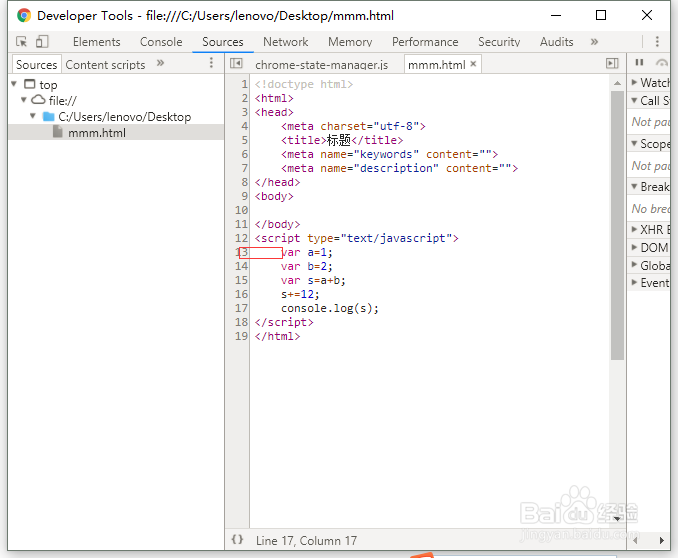Screen dimensions: 678x558
Task: Click the meta charset utf-8 line
Action: (353, 126)
